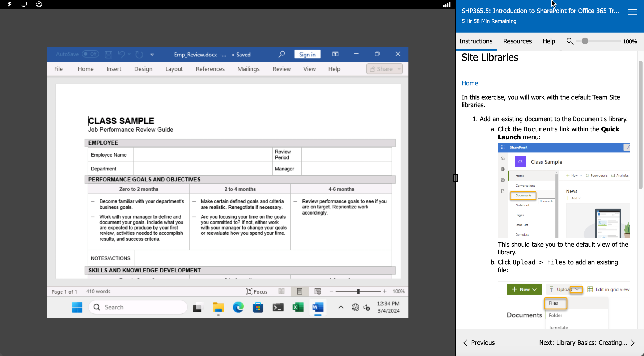Click the panel splitter handle

[x=455, y=178]
